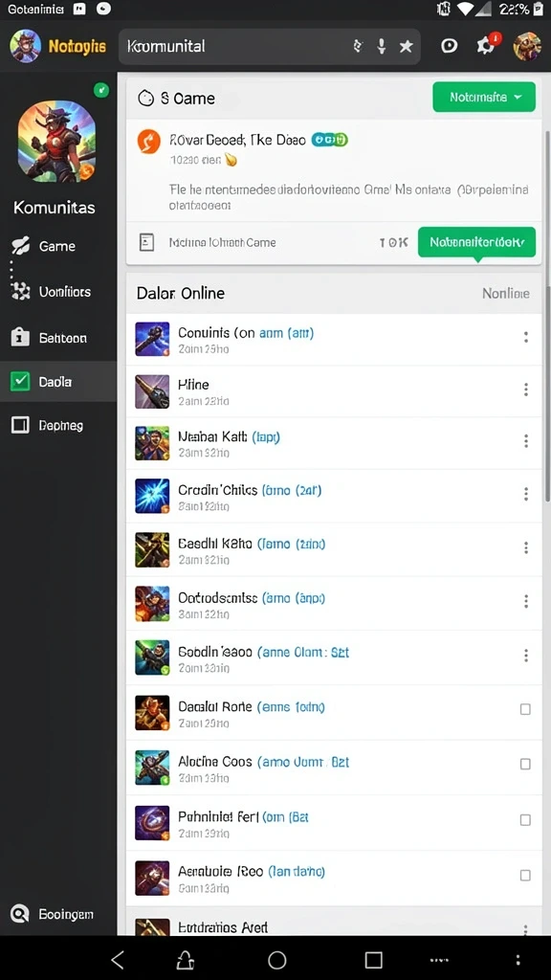Open Alocina Coos row thumbnail icon
551x980 pixels.
(152, 768)
